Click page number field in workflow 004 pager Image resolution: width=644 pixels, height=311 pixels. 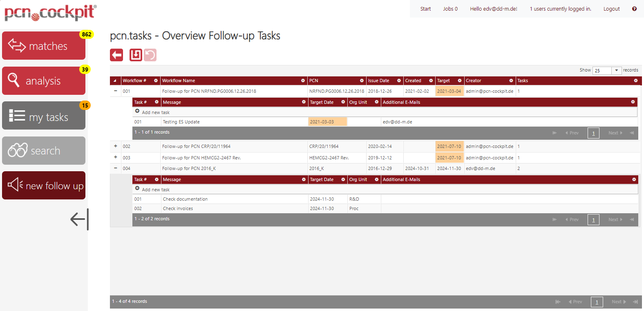[593, 220]
